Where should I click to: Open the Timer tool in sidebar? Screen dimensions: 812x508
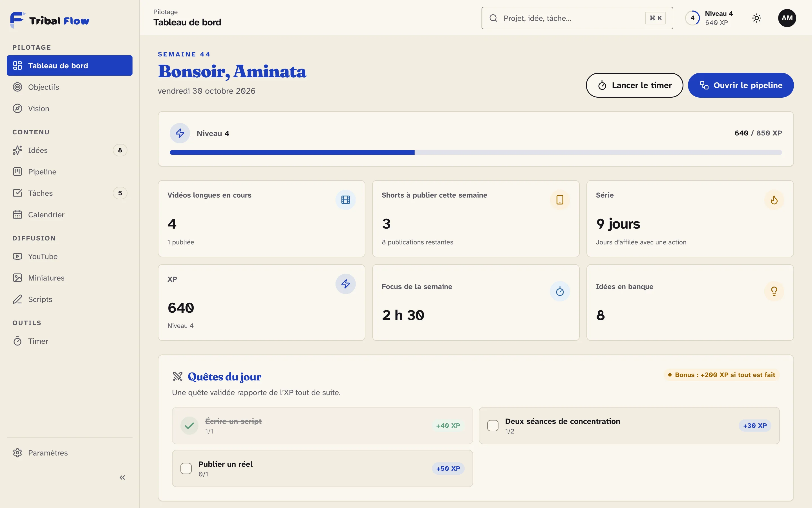click(69, 341)
